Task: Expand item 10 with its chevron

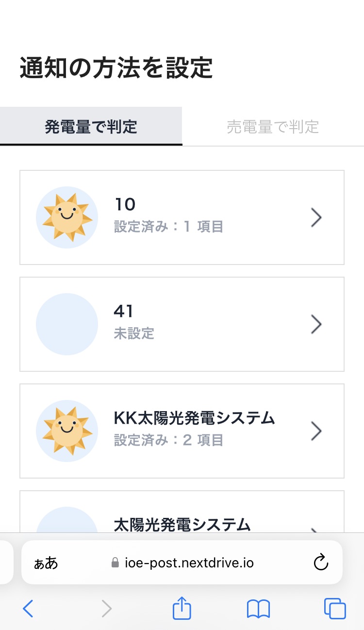Action: [316, 217]
